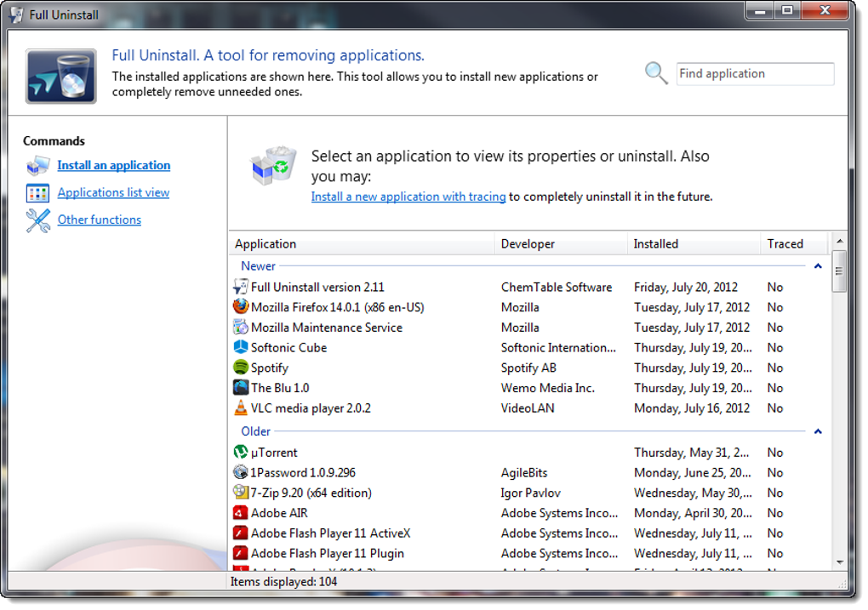Click the Spotify AB developer cell
The width and height of the screenshot is (868, 610).
coord(528,368)
